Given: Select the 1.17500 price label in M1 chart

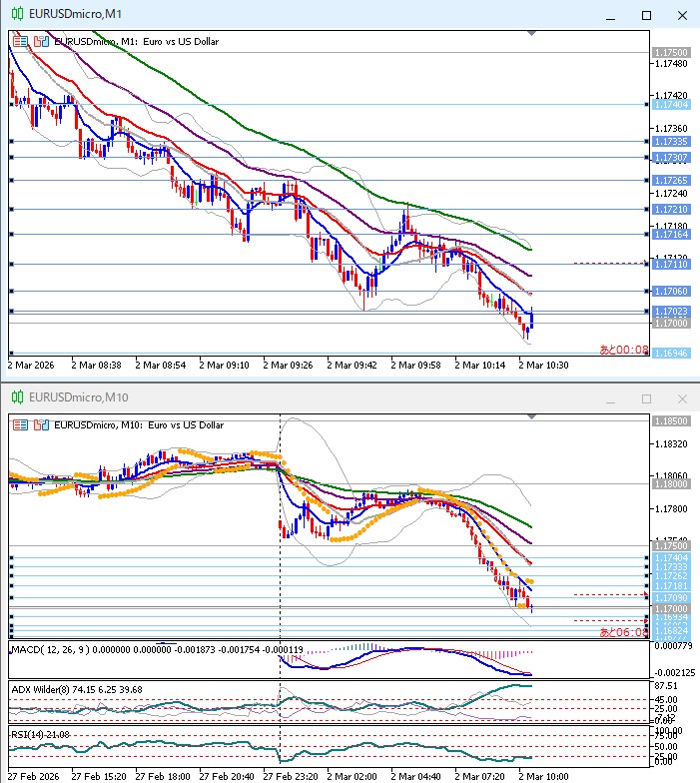Looking at the screenshot, I should tap(668, 52).
